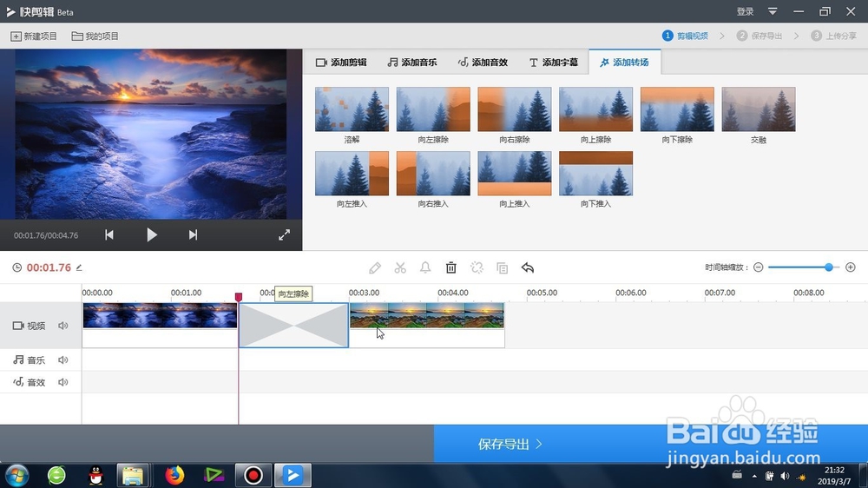Image resolution: width=868 pixels, height=488 pixels.
Task: Click the 00:01.76 timecode value
Action: (x=49, y=267)
